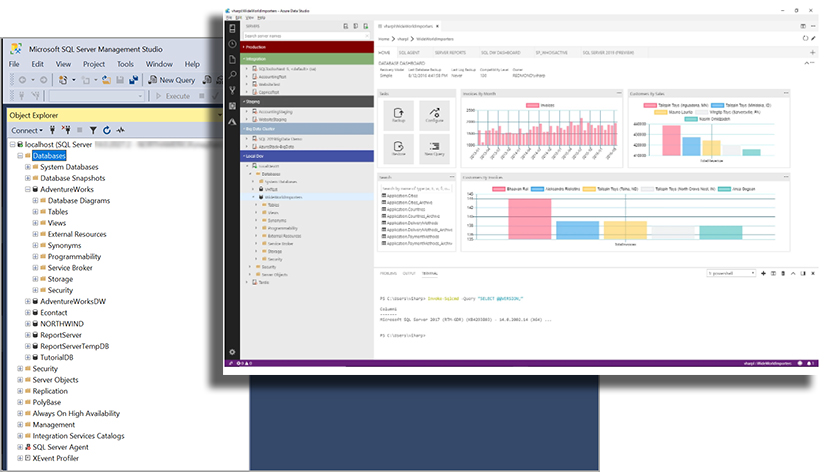Switch to SERVER REPORTS dashboard tab
Image resolution: width=832 pixels, height=472 pixels.
(x=450, y=53)
